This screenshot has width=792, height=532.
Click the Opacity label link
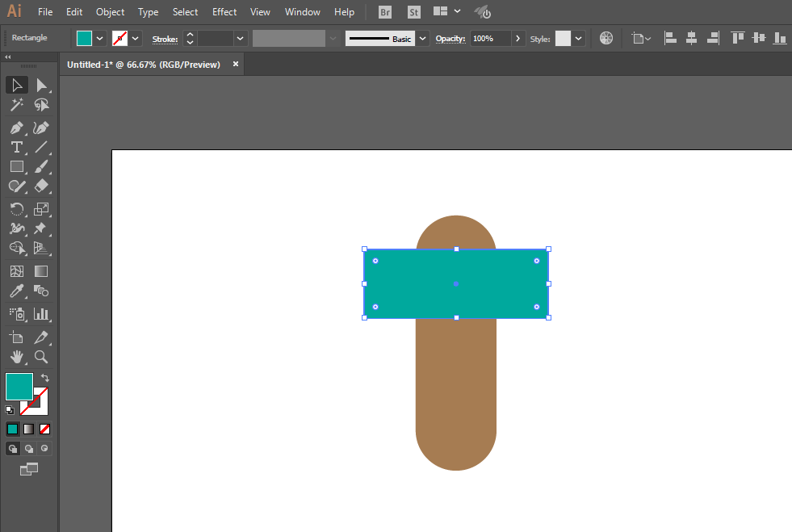pos(450,39)
